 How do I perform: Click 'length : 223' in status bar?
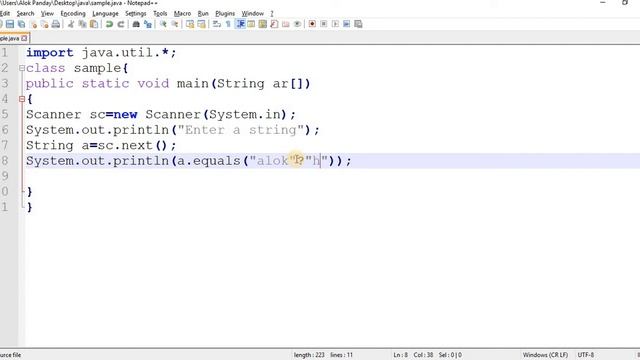click(x=309, y=355)
